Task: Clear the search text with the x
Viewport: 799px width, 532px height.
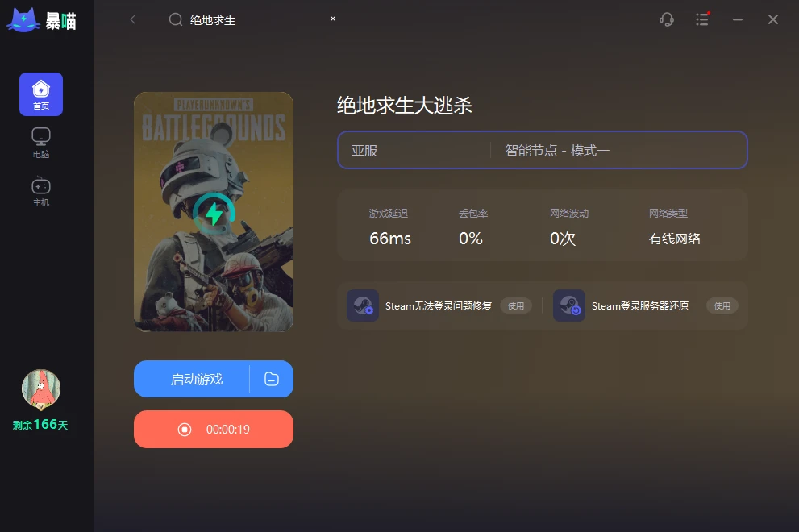Action: click(x=333, y=19)
